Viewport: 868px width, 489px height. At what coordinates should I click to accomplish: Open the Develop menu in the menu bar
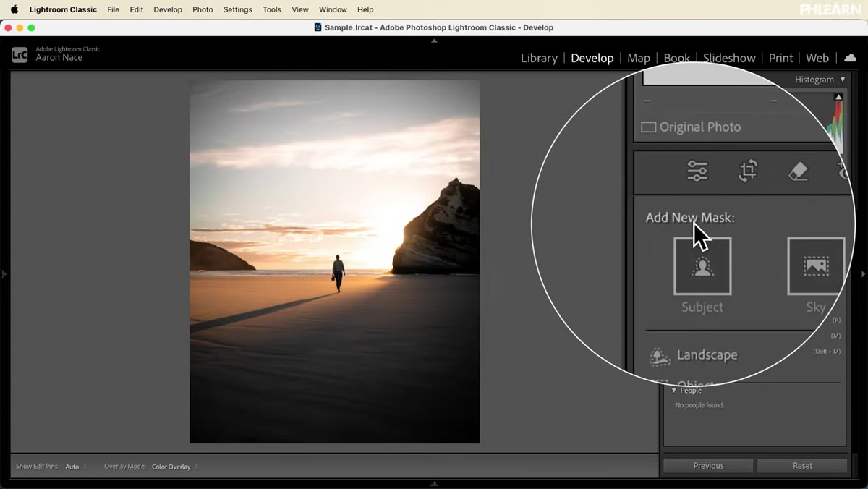pos(168,9)
